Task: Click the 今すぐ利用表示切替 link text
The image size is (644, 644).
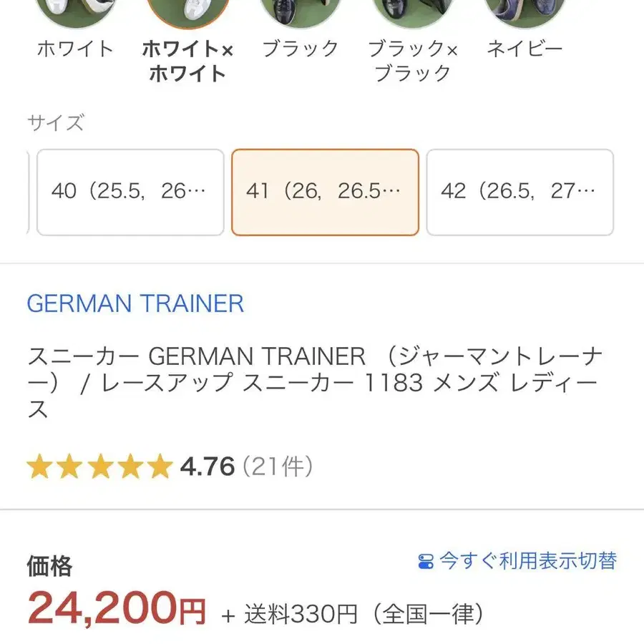Action: click(528, 561)
